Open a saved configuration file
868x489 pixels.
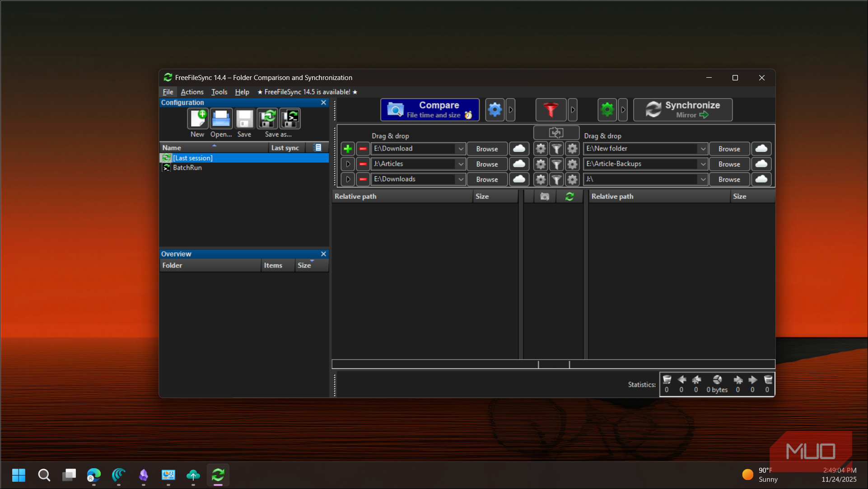pyautogui.click(x=221, y=119)
